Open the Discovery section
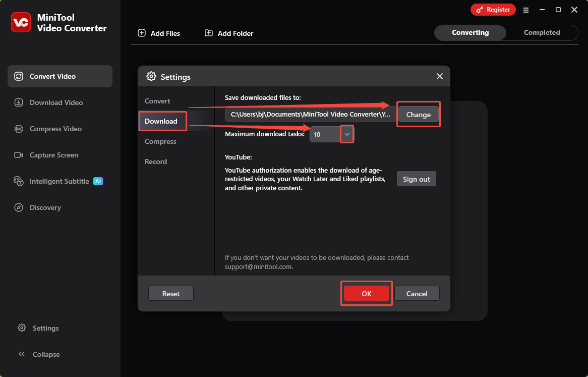Viewport: 588px width, 377px height. (18, 207)
